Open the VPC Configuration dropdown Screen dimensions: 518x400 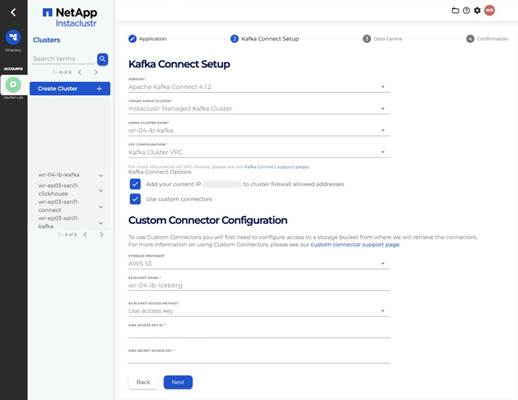click(x=259, y=152)
